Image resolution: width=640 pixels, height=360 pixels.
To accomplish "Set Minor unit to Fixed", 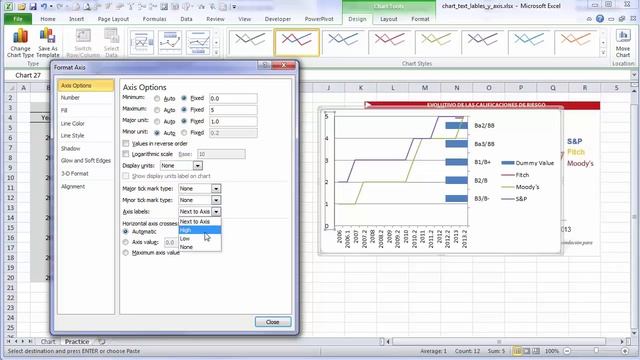I will [x=184, y=133].
